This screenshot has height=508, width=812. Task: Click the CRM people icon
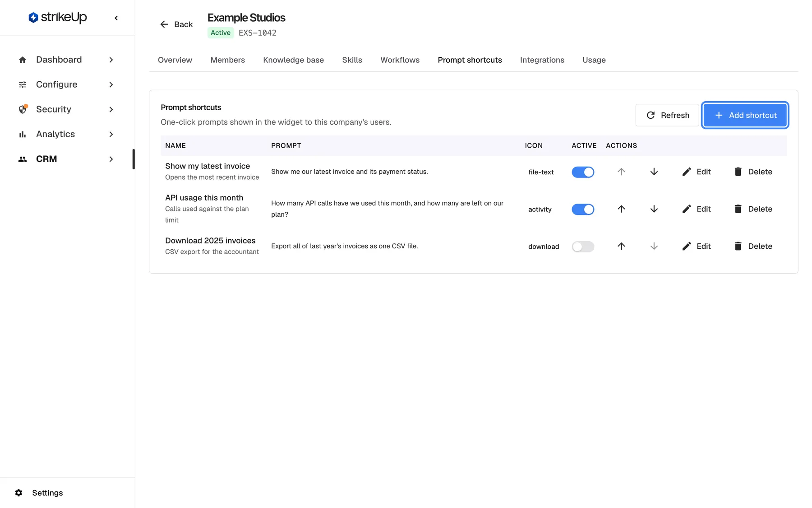[23, 159]
